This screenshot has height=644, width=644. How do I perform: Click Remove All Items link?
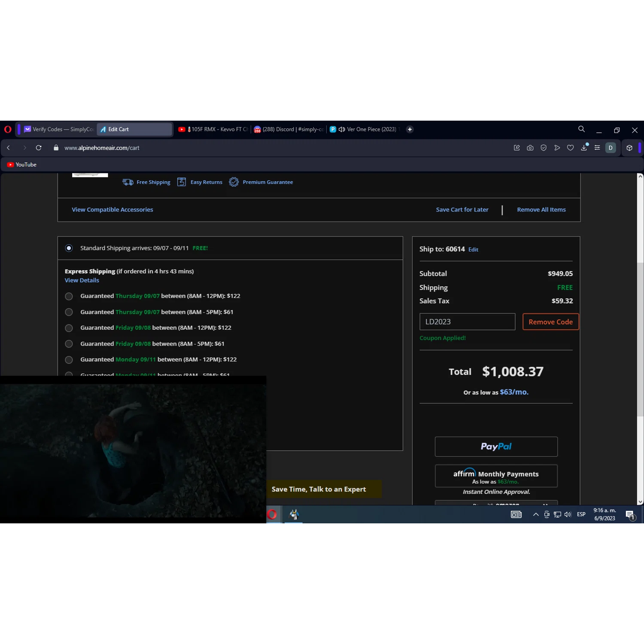point(541,210)
